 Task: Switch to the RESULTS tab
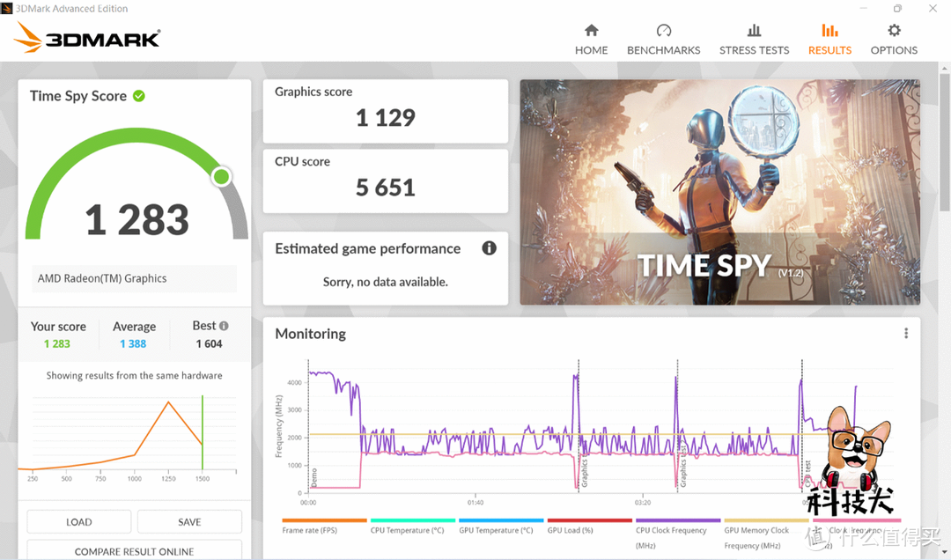pyautogui.click(x=829, y=39)
